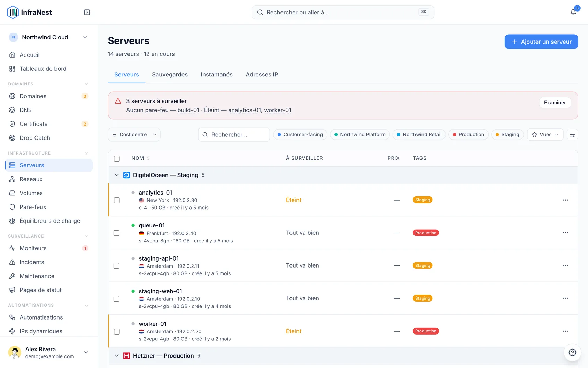Filter by the Production tag chip

(469, 135)
